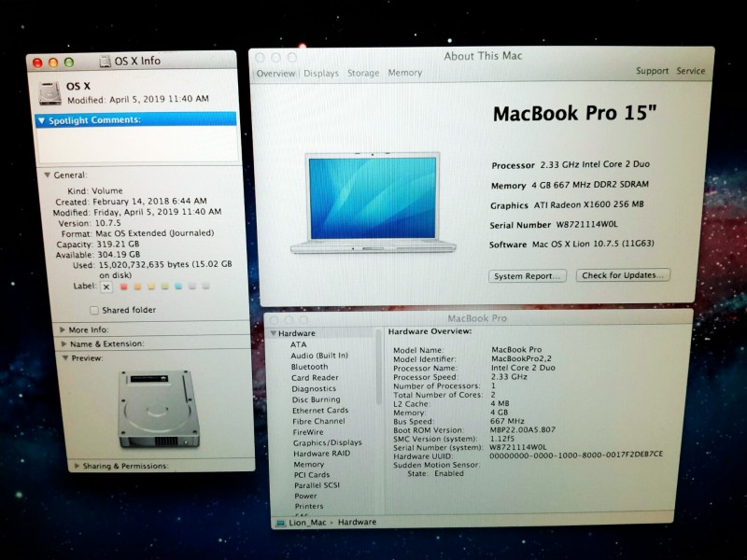Click Check for Updates button
This screenshot has height=560, width=747.
click(623, 275)
